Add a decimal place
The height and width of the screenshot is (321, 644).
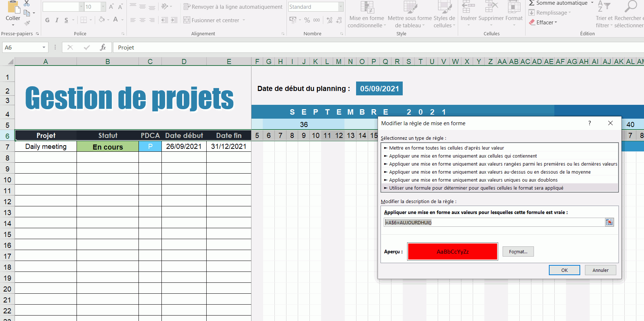point(329,20)
